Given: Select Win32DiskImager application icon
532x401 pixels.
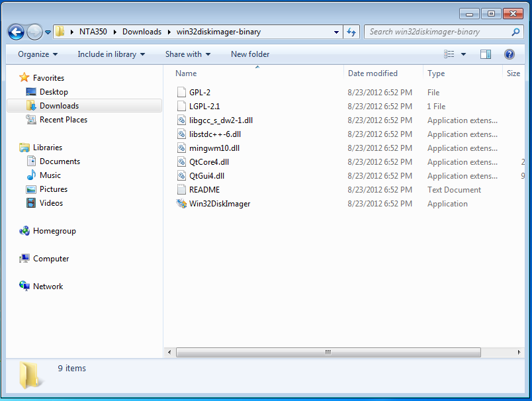Looking at the screenshot, I should [181, 203].
